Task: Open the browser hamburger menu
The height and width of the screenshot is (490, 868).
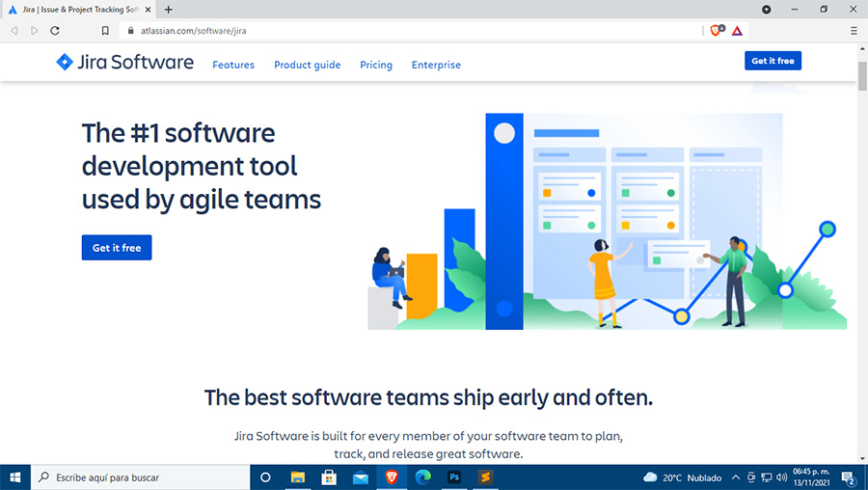Action: tap(854, 31)
